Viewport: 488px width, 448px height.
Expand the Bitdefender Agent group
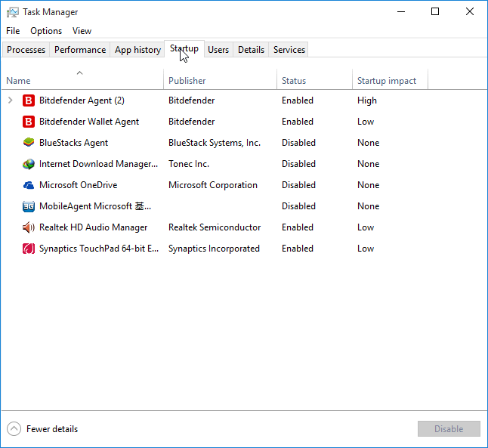click(11, 100)
